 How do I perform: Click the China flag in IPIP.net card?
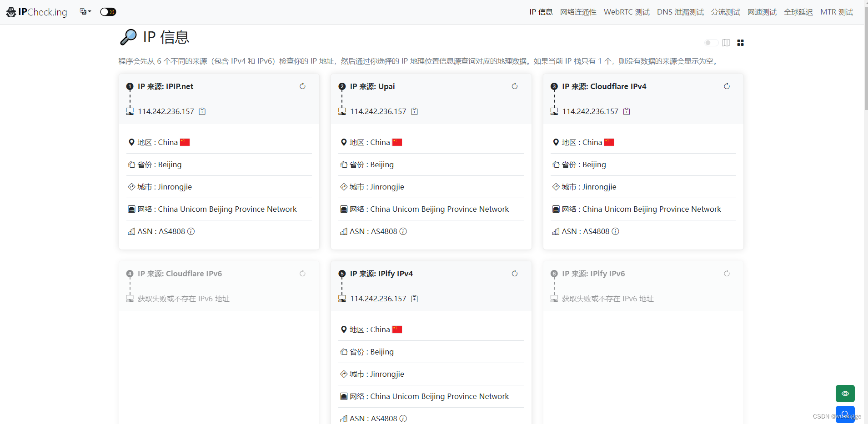point(185,142)
